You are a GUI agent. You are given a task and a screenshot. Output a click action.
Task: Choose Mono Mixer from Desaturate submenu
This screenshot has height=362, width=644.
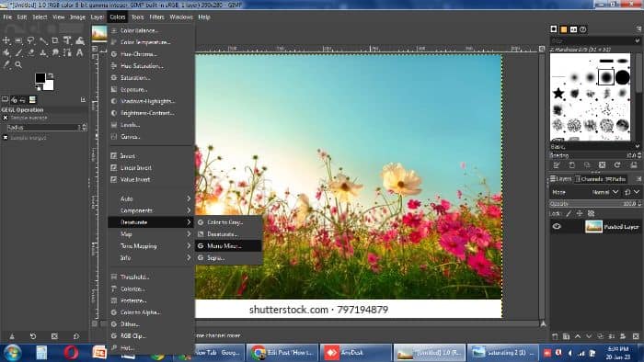tap(228, 246)
